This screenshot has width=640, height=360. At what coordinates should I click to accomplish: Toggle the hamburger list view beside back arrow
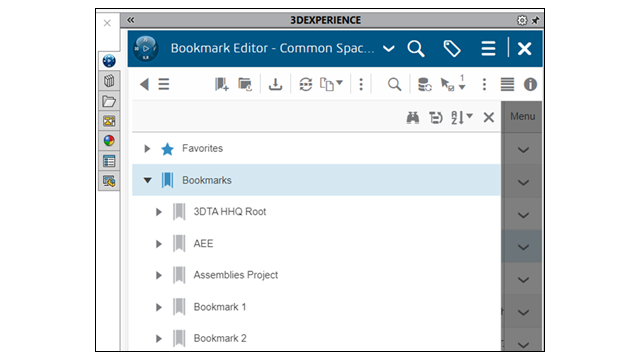click(164, 84)
